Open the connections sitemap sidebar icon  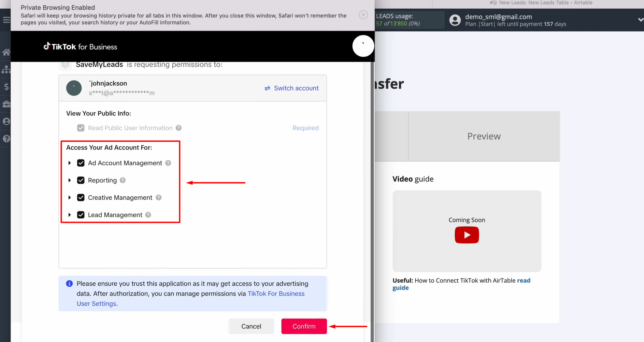pos(6,70)
